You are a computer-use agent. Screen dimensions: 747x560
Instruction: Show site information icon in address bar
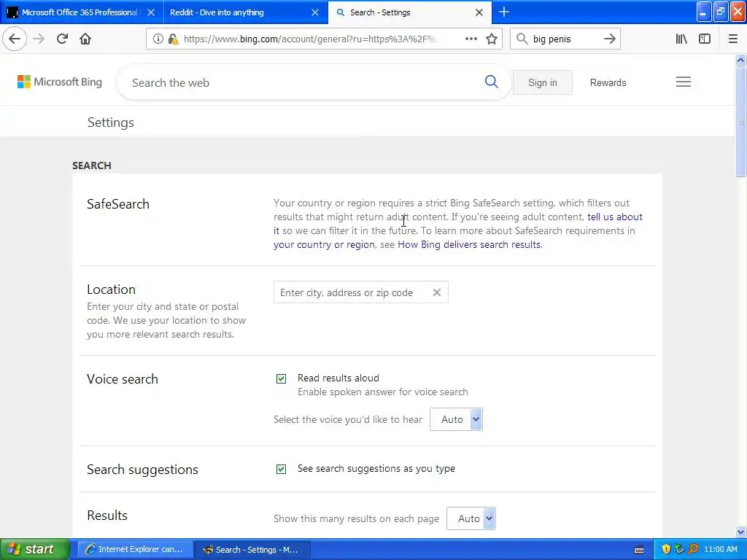pyautogui.click(x=158, y=39)
